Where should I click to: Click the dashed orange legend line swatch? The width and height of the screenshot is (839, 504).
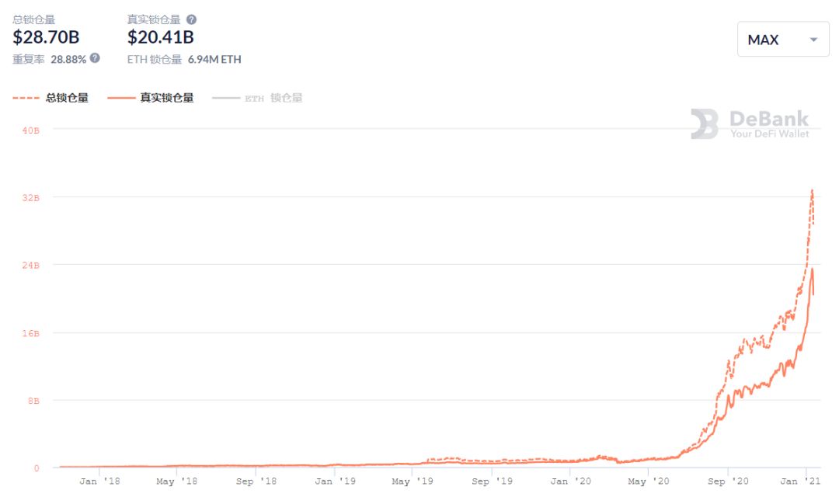pos(26,98)
